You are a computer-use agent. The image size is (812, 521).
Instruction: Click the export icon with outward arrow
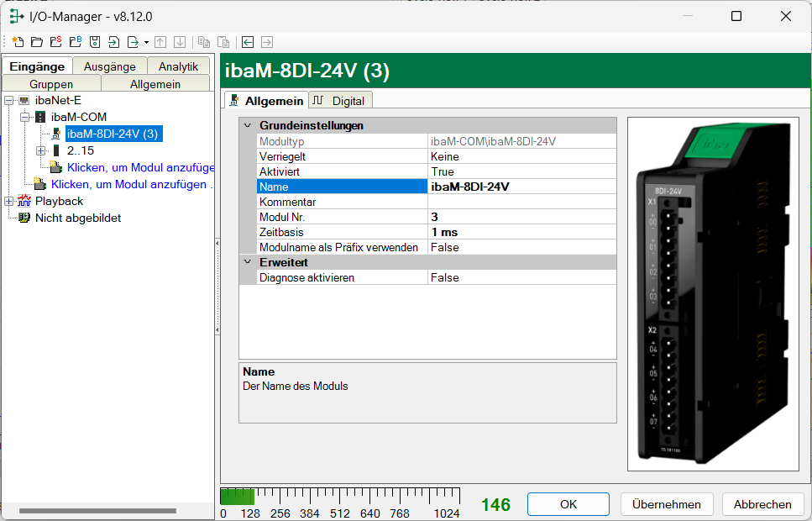pyautogui.click(x=133, y=42)
